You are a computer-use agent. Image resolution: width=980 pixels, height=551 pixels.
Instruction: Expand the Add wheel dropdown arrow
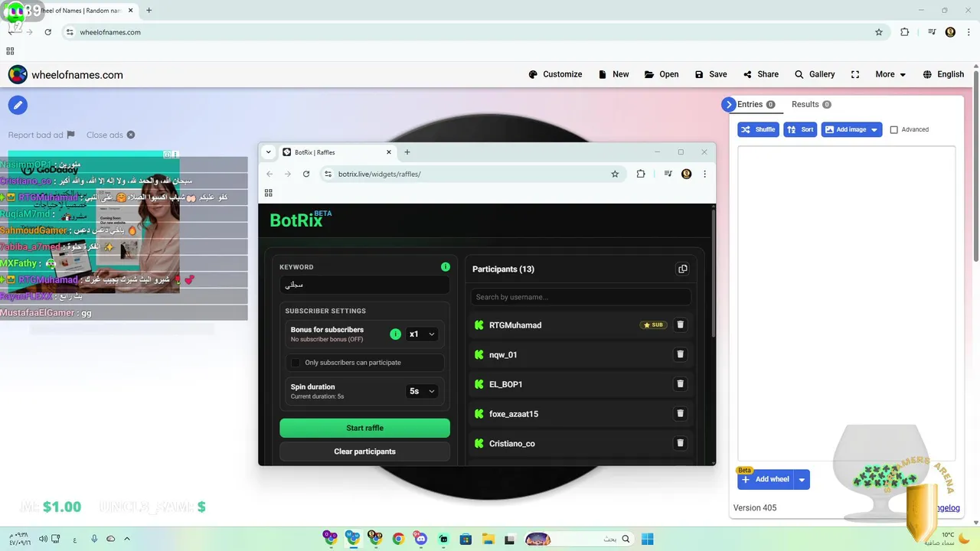pos(802,480)
